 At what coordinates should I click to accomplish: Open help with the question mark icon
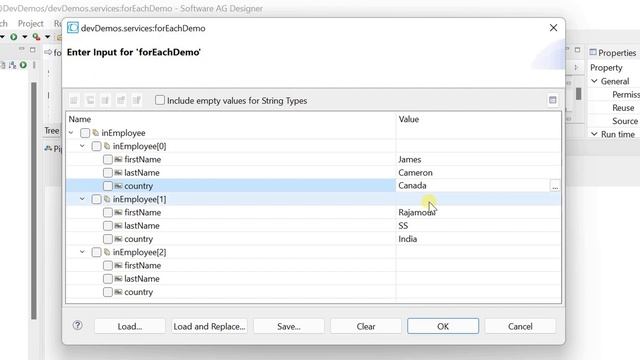coord(78,325)
